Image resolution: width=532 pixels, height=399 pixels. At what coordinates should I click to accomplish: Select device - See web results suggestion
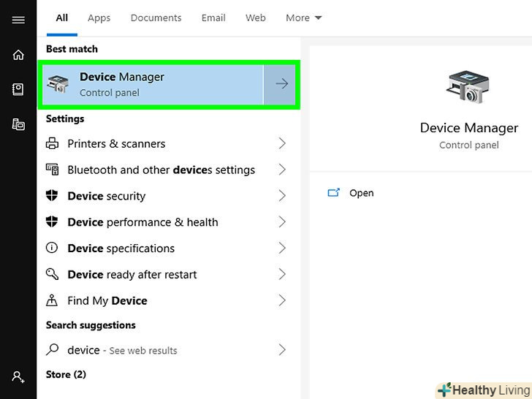click(169, 349)
